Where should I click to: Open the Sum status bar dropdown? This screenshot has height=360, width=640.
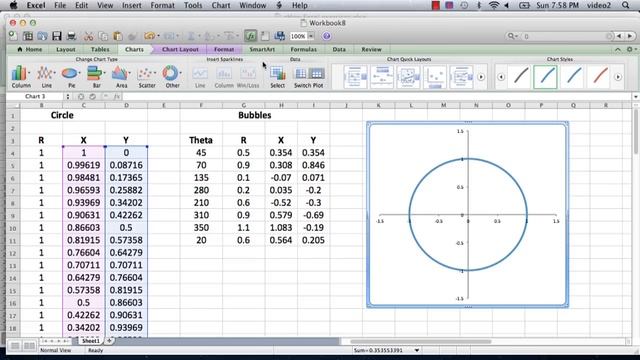(417, 350)
